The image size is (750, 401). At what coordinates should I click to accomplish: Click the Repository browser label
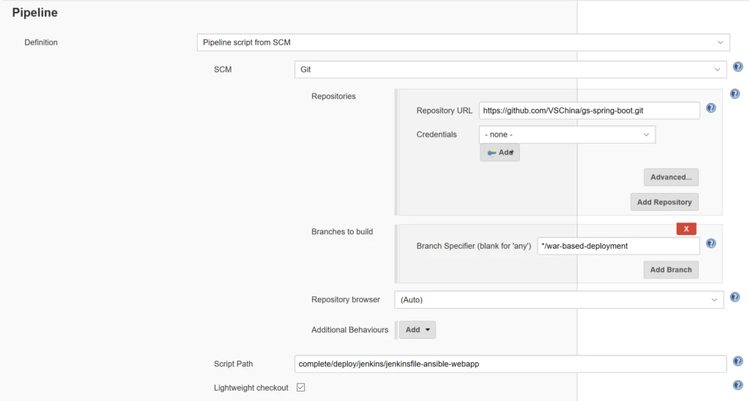(x=345, y=300)
